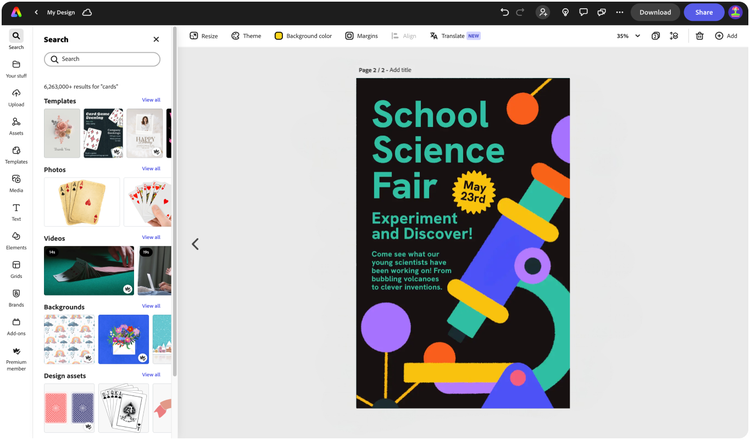This screenshot has height=440, width=750.
Task: Open the Theme toolbar option
Action: (245, 36)
